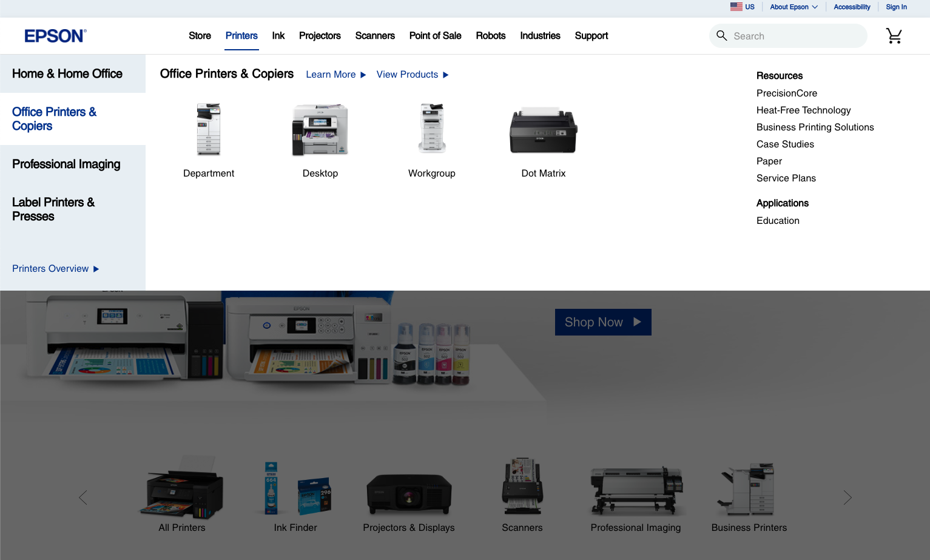The image size is (930, 560).
Task: Go to next carousel slide arrow
Action: click(847, 498)
